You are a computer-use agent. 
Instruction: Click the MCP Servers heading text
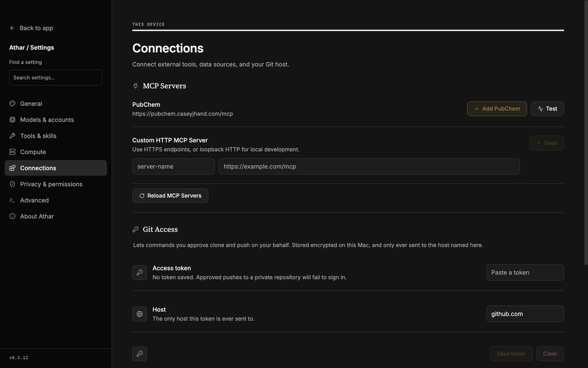pyautogui.click(x=164, y=86)
